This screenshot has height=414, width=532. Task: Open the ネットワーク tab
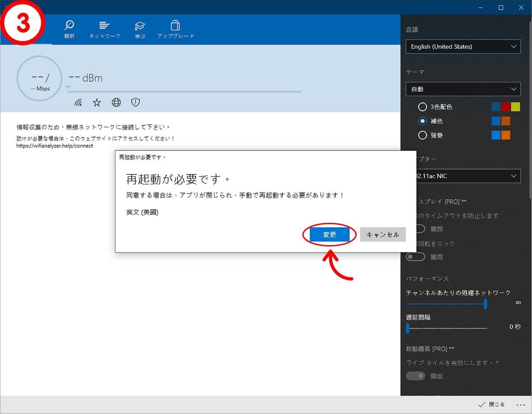(105, 29)
